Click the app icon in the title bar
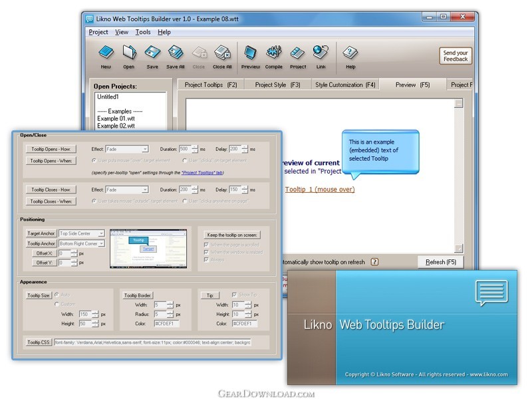The height and width of the screenshot is (399, 532). [89, 19]
